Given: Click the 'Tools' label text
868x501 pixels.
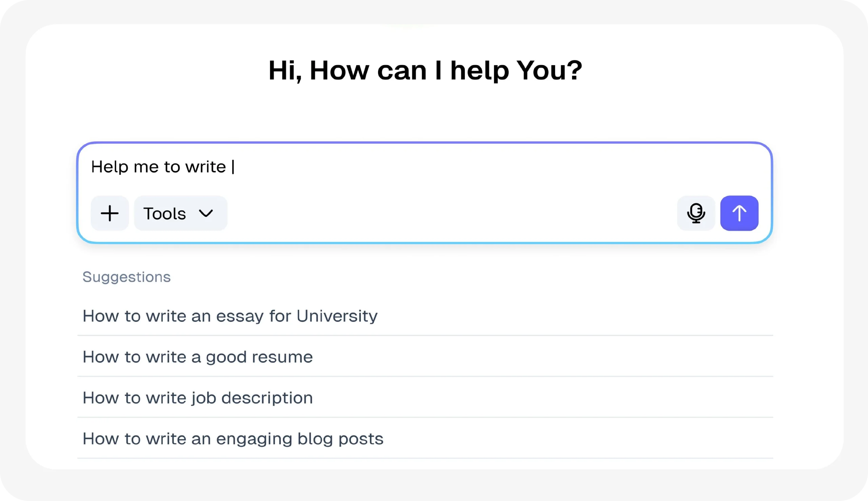Looking at the screenshot, I should coord(164,214).
